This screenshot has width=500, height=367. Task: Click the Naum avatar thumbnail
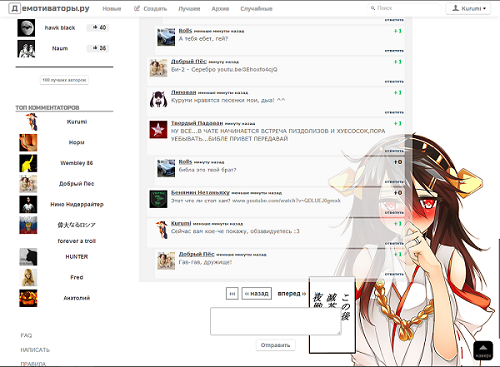(26, 49)
